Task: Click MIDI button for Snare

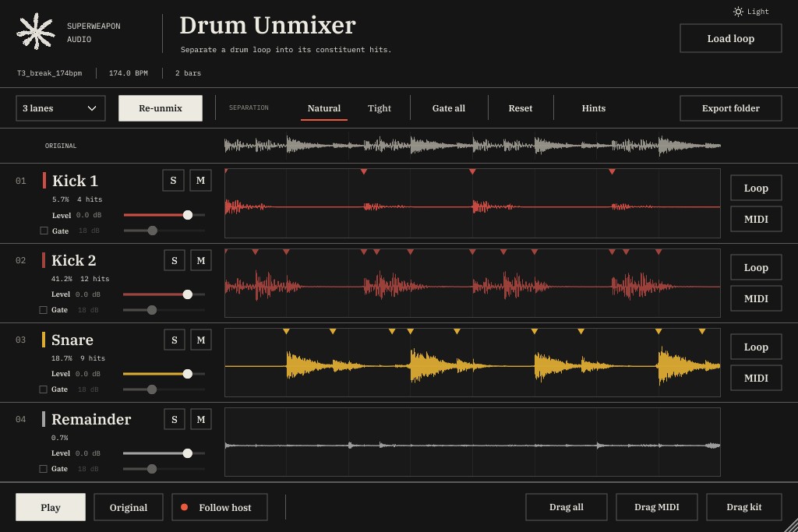Action: click(756, 378)
